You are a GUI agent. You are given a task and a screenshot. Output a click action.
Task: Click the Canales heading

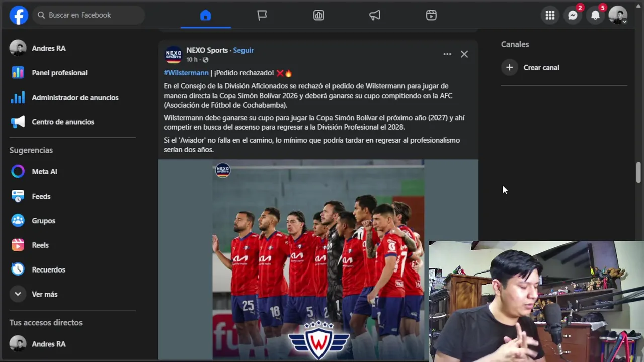point(515,44)
